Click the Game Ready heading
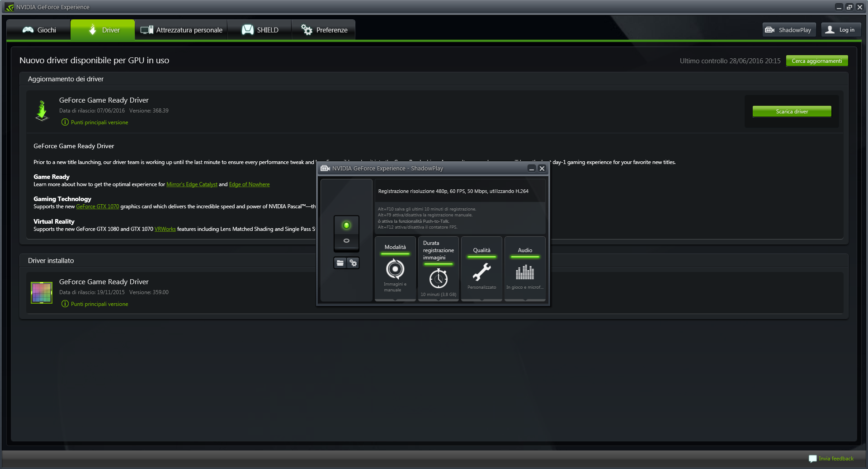The height and width of the screenshot is (469, 868). click(52, 177)
